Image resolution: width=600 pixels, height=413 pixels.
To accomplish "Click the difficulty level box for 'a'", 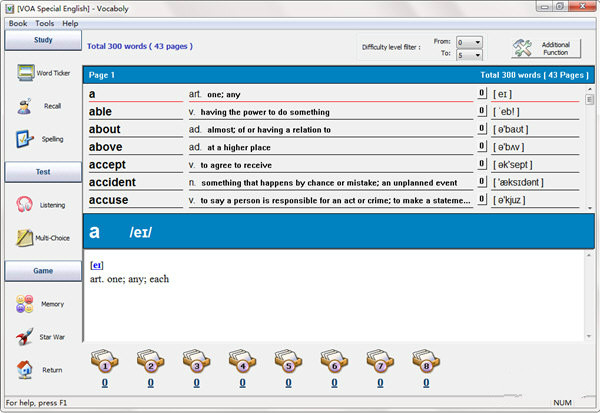I will pos(482,93).
